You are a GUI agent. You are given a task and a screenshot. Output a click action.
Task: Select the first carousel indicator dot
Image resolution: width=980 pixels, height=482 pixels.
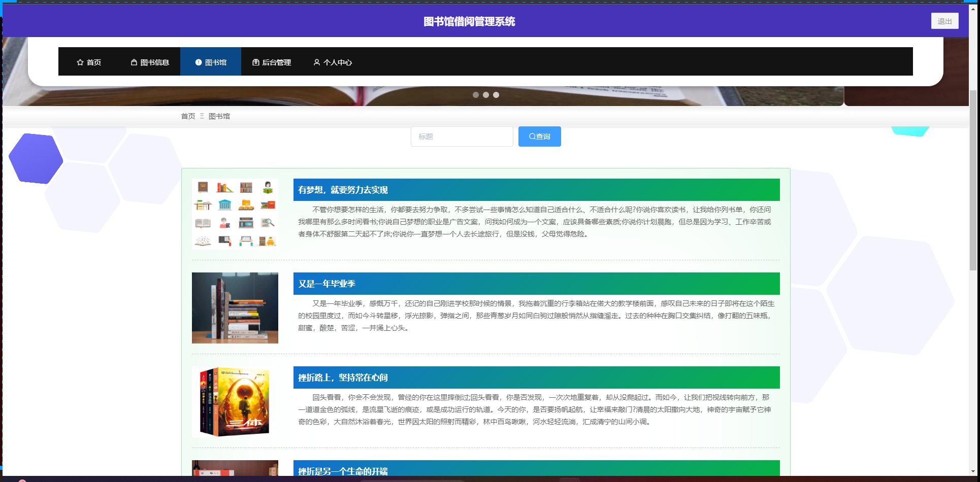click(x=476, y=95)
